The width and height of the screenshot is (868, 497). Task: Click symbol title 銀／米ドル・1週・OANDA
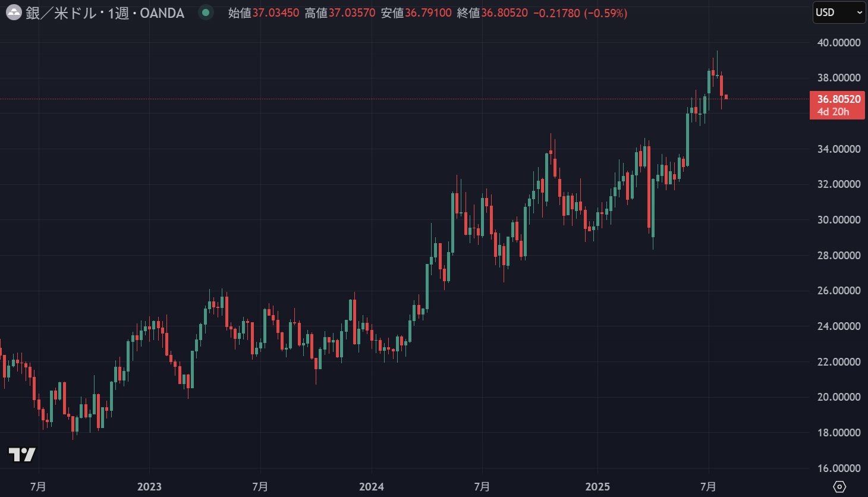click(x=105, y=13)
